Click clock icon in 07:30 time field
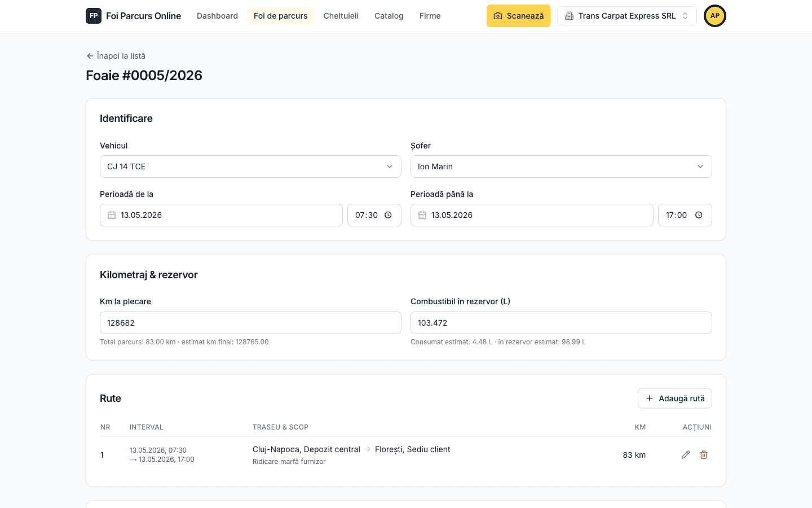 388,215
